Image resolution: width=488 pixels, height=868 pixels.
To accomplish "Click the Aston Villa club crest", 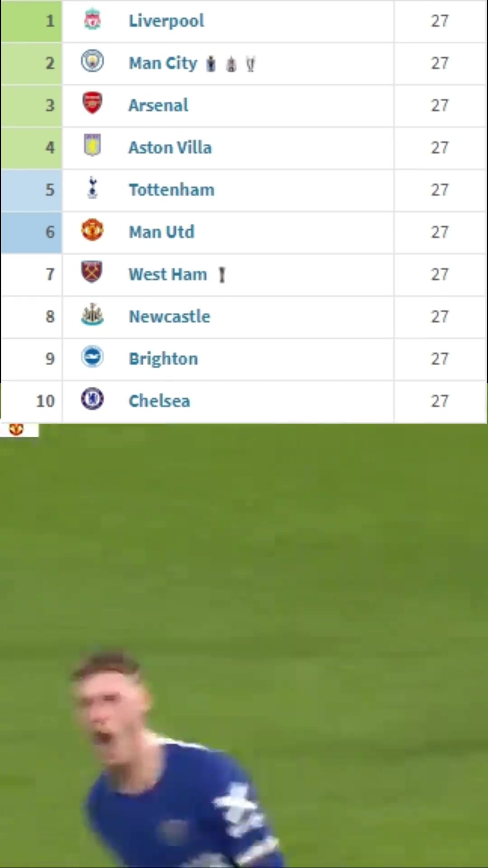I will 92,145.
